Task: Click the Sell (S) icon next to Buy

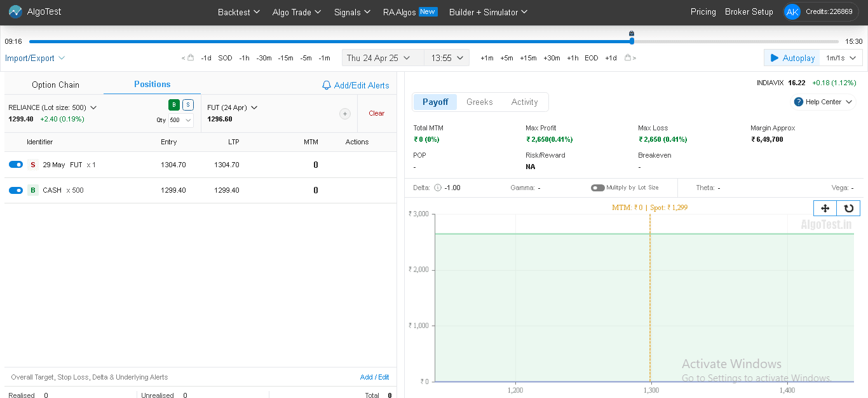Action: pos(188,105)
